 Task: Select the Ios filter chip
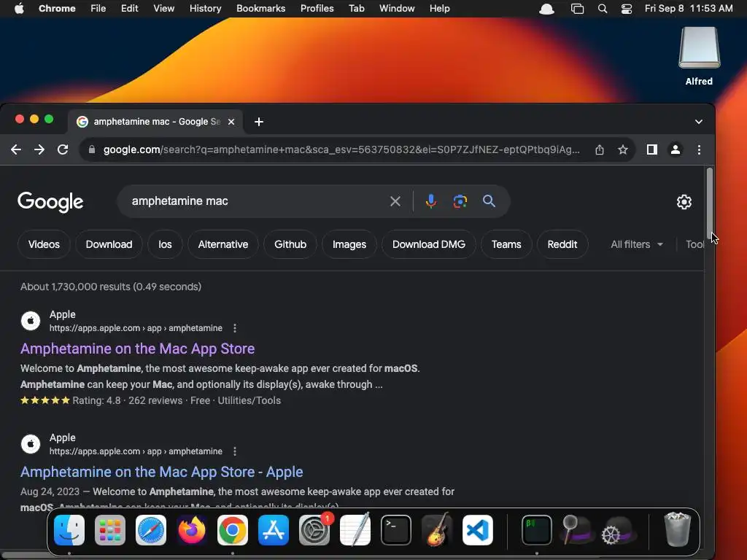click(x=165, y=244)
